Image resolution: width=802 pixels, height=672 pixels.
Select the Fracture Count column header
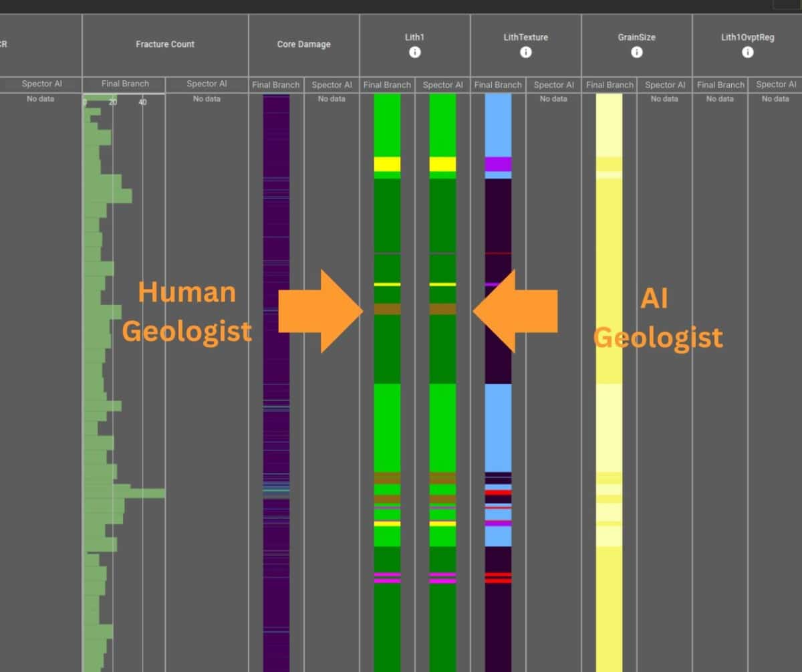click(165, 44)
